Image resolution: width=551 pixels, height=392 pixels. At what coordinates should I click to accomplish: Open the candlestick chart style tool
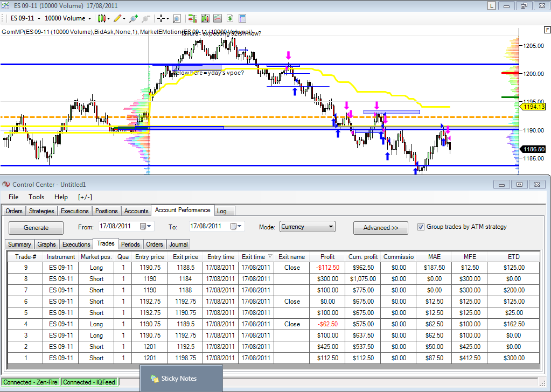point(102,18)
